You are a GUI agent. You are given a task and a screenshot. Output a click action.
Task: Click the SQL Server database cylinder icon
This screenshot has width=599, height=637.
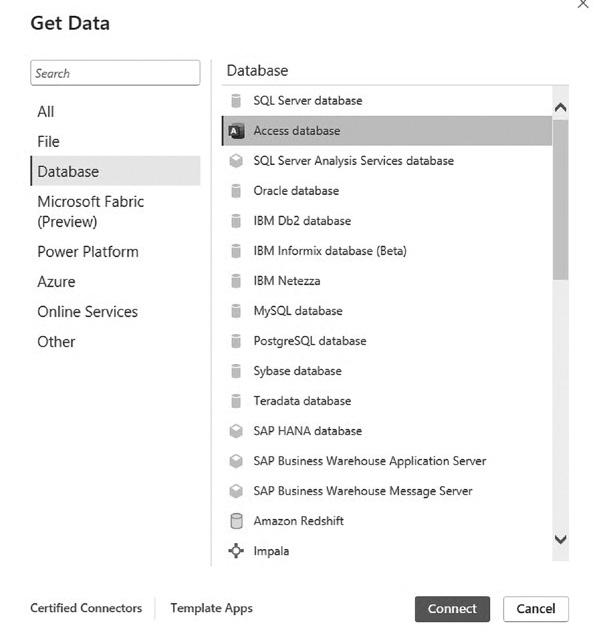(x=236, y=101)
